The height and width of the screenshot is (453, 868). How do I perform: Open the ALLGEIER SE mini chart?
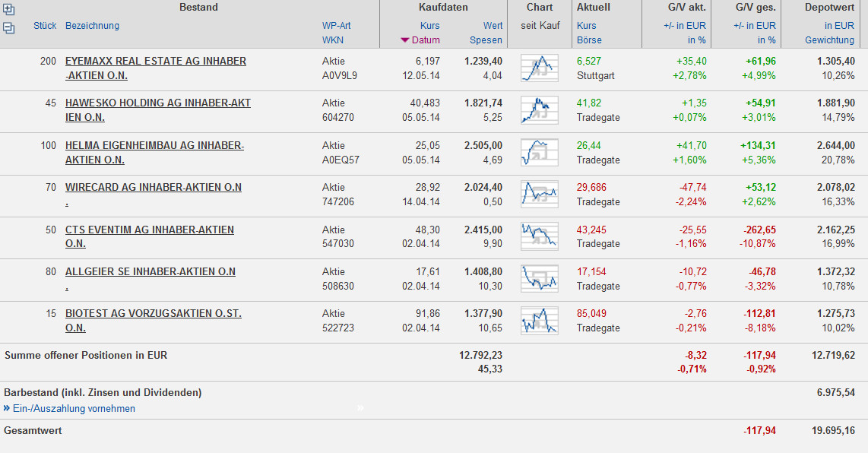click(540, 278)
